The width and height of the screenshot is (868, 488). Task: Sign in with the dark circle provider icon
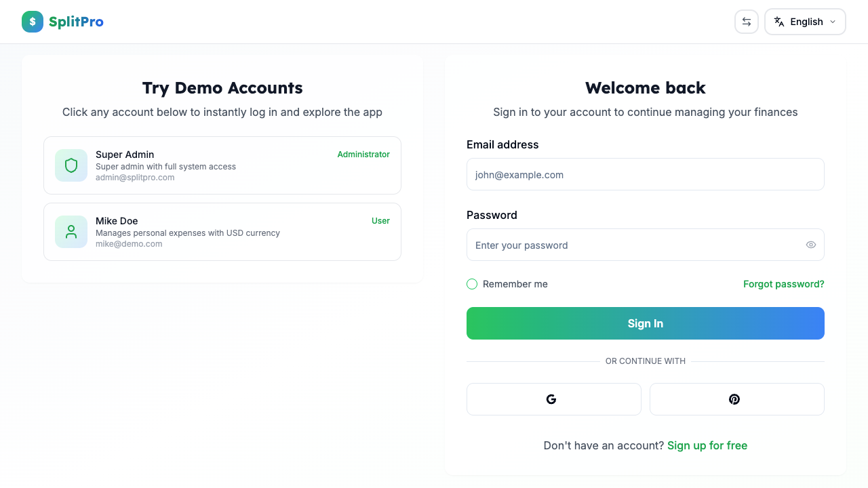[736, 399]
